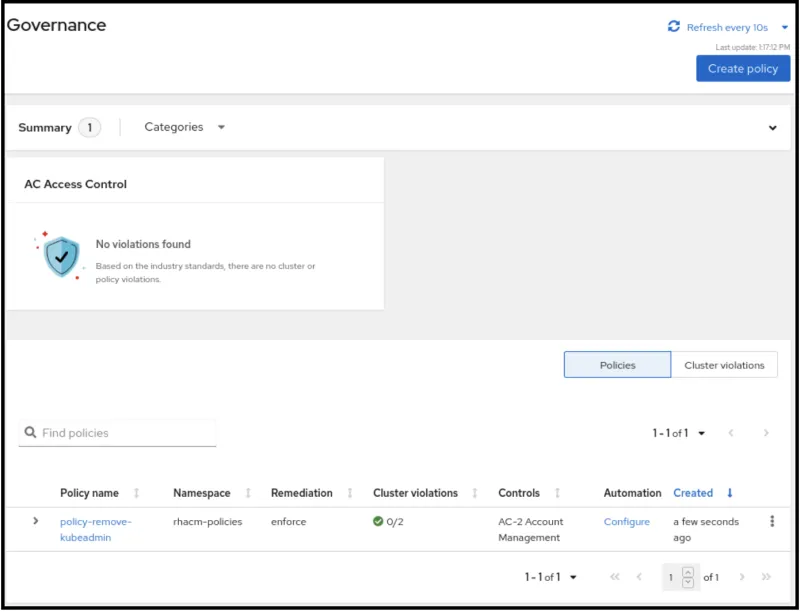Switch to the Cluster violations view
The height and width of the screenshot is (612, 800).
click(724, 364)
